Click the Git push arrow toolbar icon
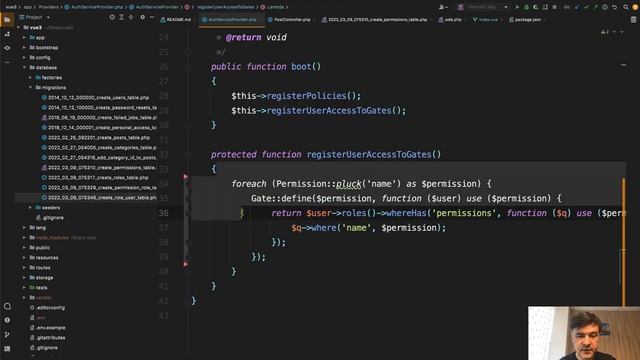This screenshot has height=360, width=640. pyautogui.click(x=596, y=7)
